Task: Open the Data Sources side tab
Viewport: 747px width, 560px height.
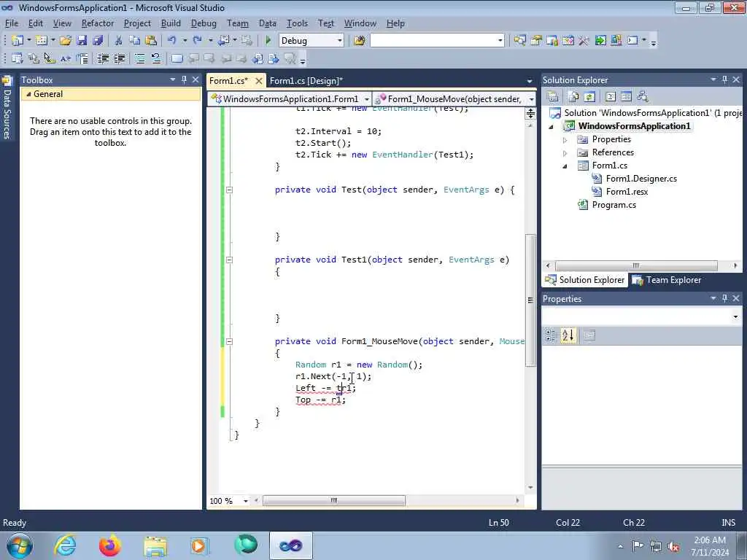Action: pos(7,109)
